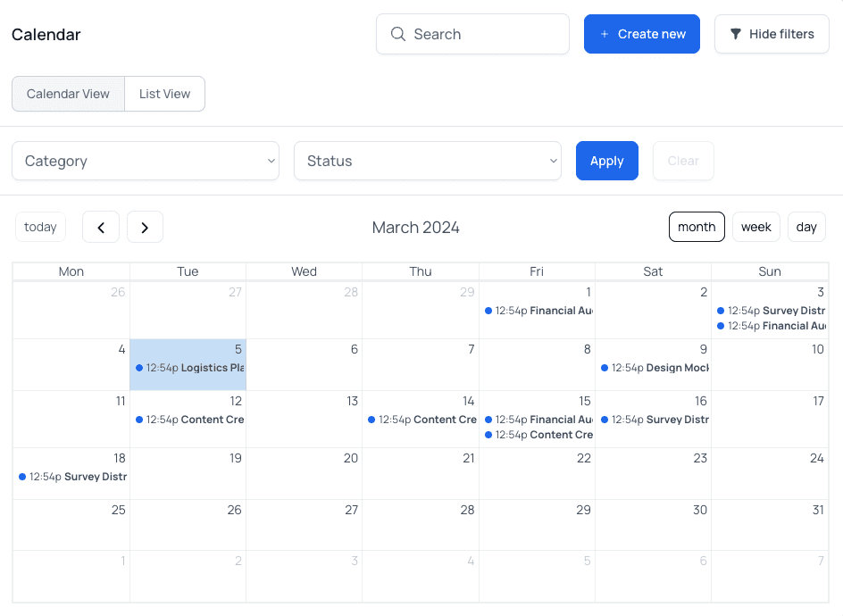Open the Status dropdown
The image size is (843, 616).
428,161
